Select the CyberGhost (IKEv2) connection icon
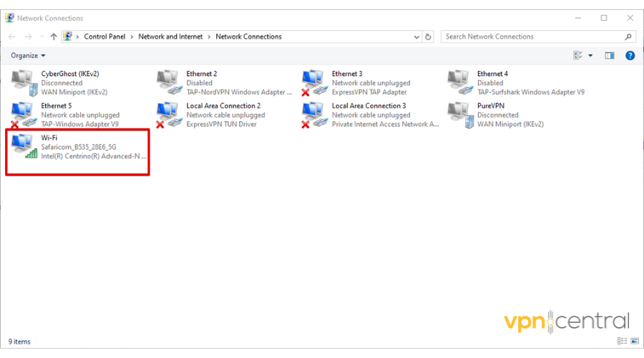The height and width of the screenshot is (358, 644). click(24, 83)
